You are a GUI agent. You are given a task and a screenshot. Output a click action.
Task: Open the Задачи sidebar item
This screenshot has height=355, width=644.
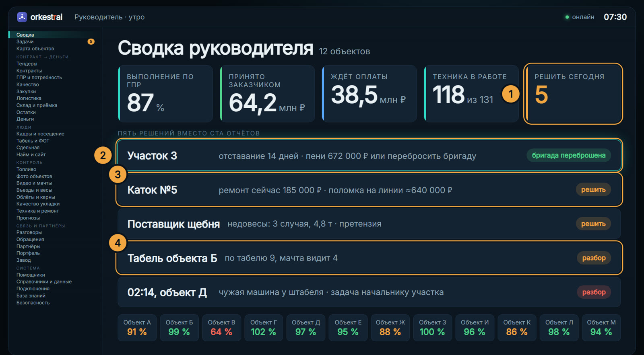click(x=25, y=42)
